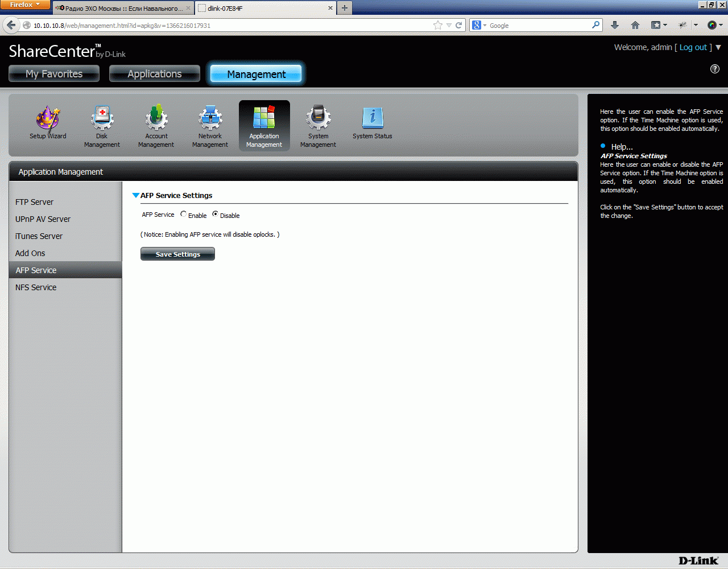Click the Application Management panel header
This screenshot has height=569, width=728.
click(x=293, y=172)
